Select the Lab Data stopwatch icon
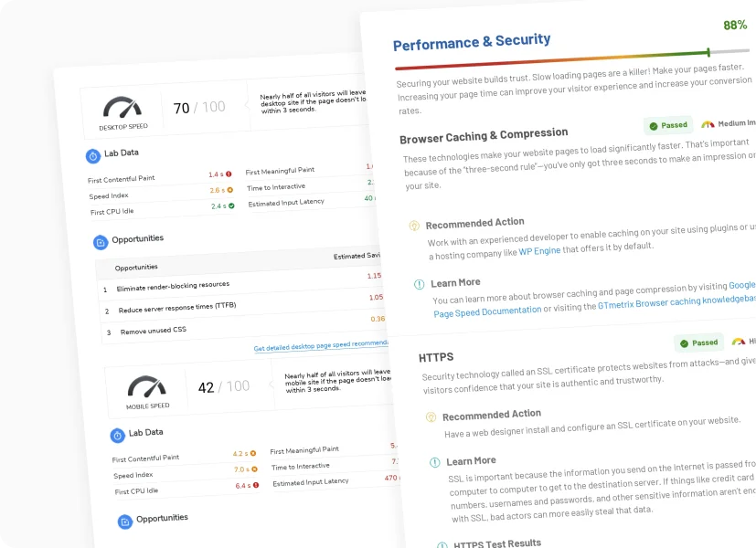 (x=92, y=155)
